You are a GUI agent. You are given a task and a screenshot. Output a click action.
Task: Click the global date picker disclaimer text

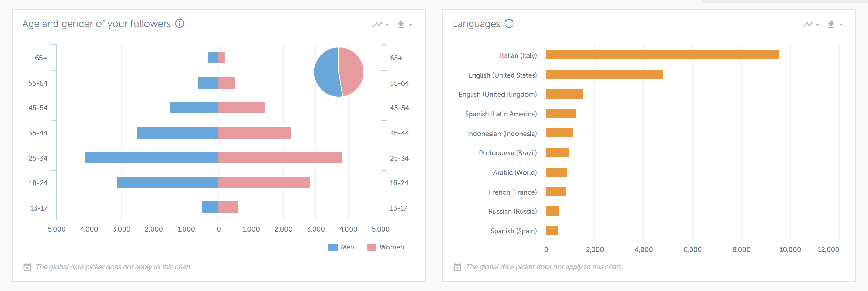(114, 267)
